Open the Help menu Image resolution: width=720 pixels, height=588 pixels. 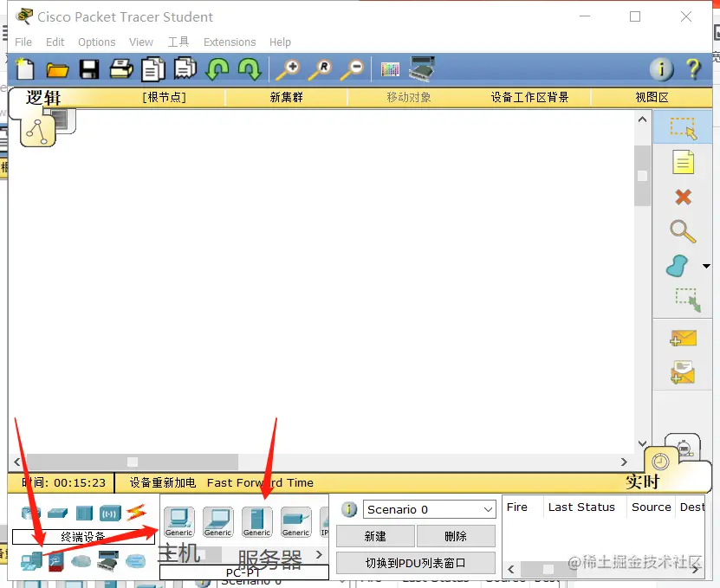[280, 42]
